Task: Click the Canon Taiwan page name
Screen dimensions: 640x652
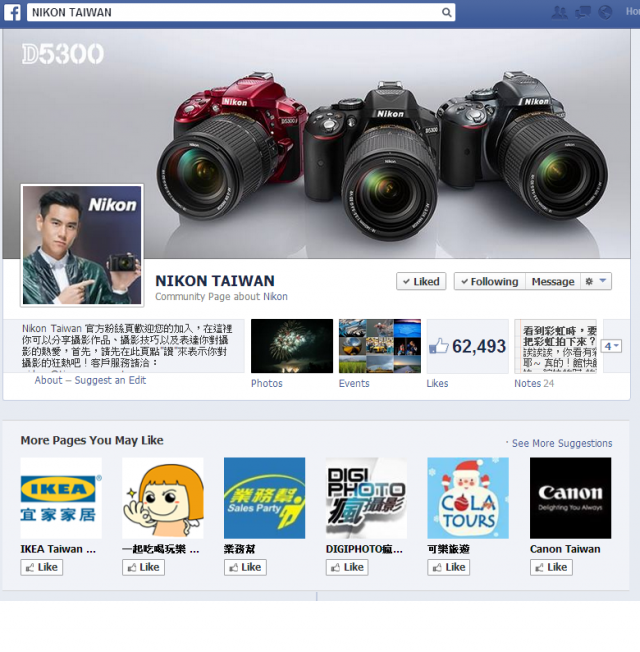Action: tap(565, 549)
